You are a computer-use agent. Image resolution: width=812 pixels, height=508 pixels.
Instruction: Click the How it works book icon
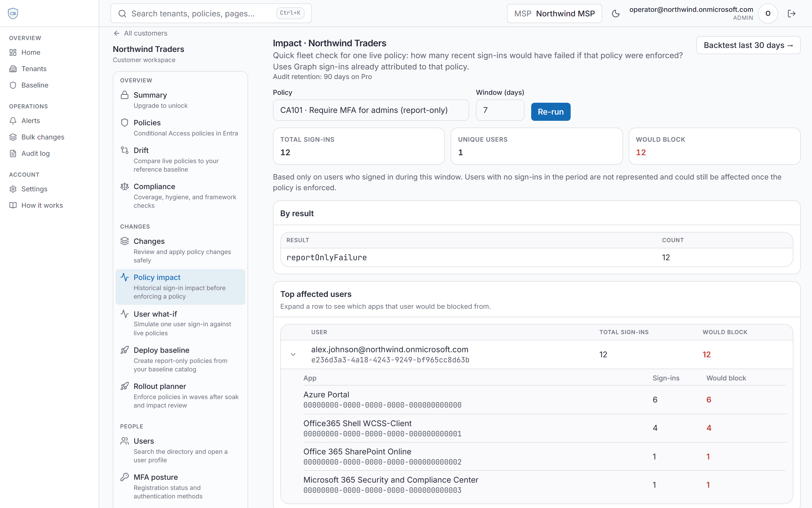click(x=13, y=205)
